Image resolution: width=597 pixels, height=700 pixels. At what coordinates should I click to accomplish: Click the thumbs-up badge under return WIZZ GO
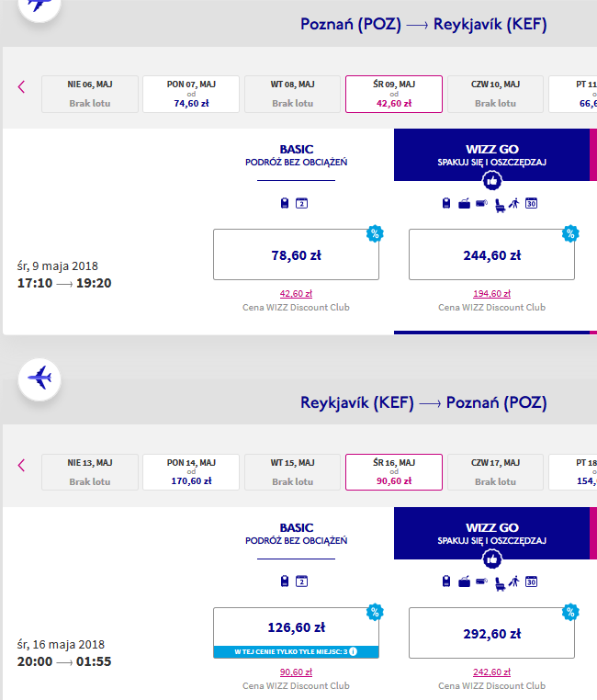tap(491, 559)
